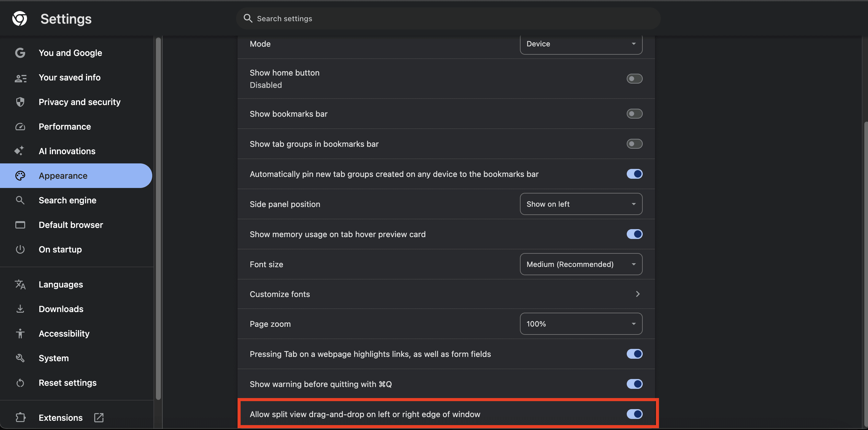Screen dimensions: 868x430
Task: Click the Privacy and security shield icon
Action: coord(20,102)
